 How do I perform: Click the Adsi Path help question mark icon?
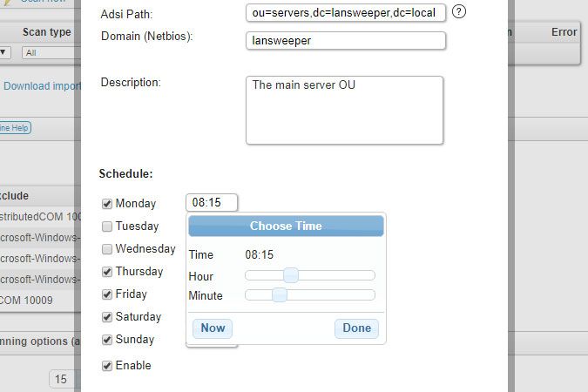460,12
